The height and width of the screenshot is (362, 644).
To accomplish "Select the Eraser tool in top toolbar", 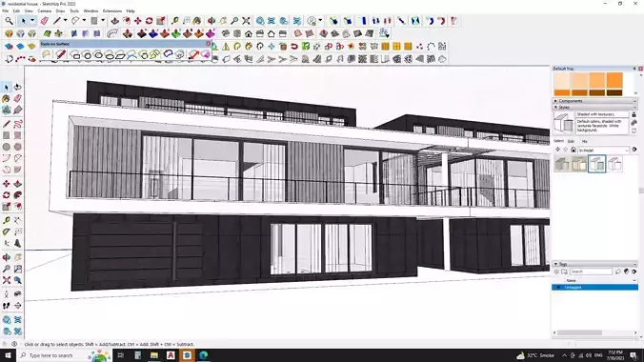I will 45,21.
